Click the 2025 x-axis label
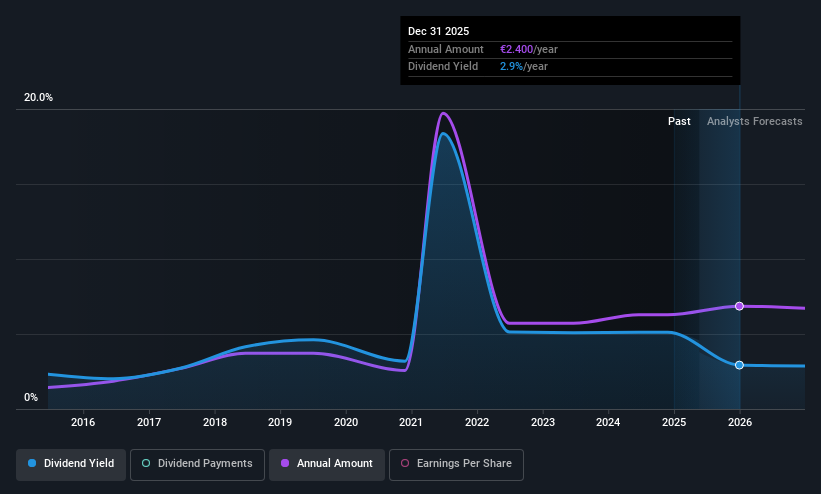821x494 pixels. pos(674,422)
